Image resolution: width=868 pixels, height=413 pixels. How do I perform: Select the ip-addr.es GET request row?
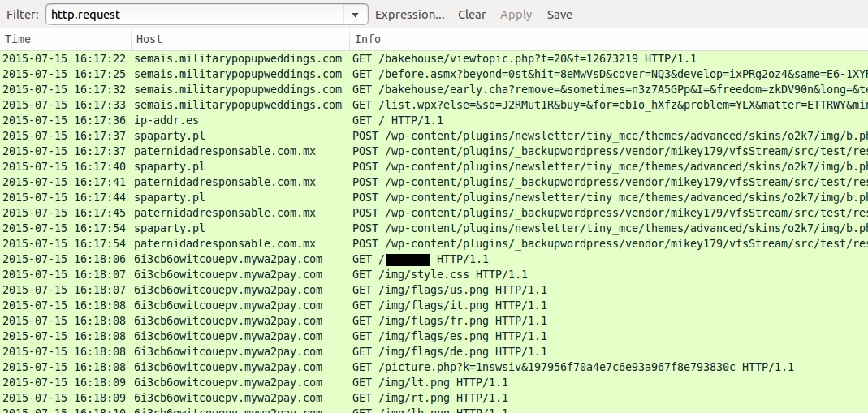406,120
